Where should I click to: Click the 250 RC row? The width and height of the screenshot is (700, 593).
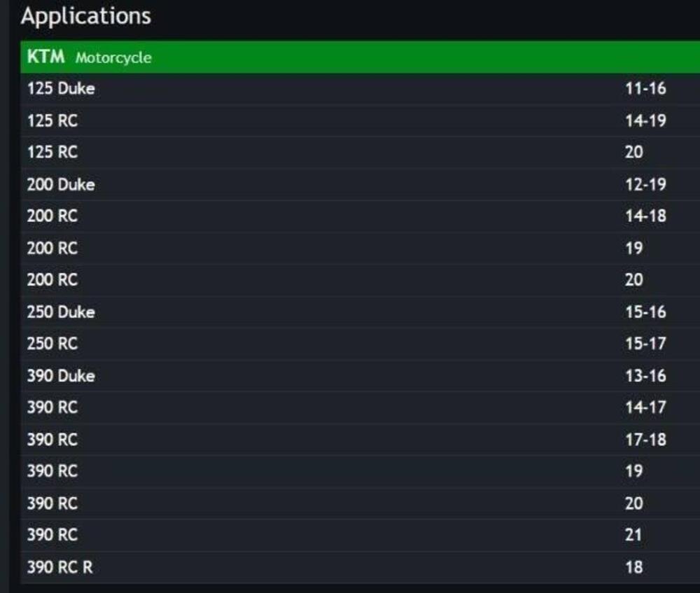[52, 344]
